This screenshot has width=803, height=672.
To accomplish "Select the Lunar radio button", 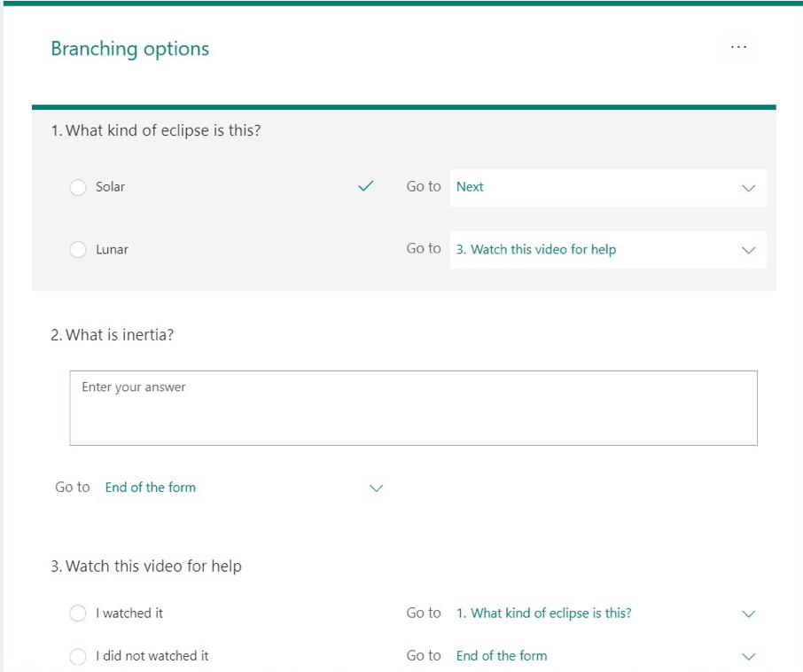I will click(x=78, y=250).
